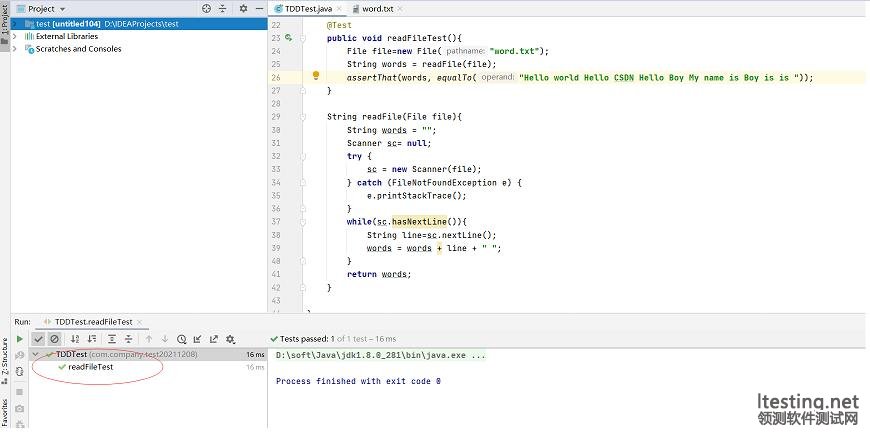This screenshot has height=432, width=870.
Task: Expand the test project root node
Action: (x=14, y=24)
